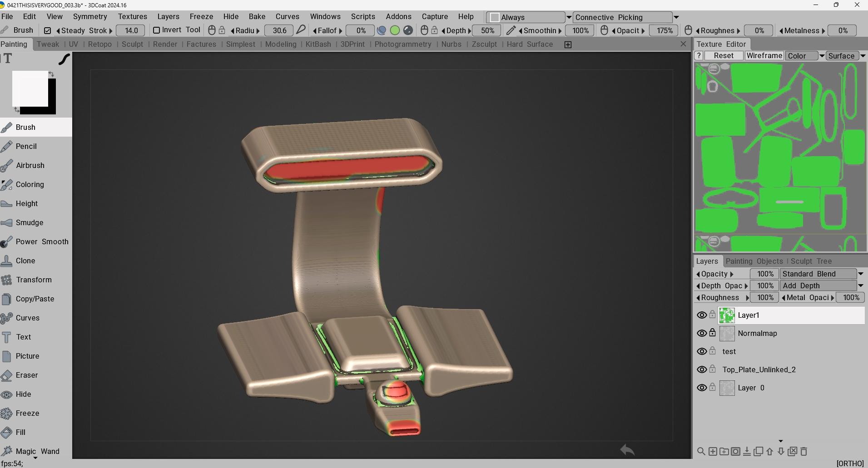Enable the Invert Tool checkbox

pyautogui.click(x=156, y=30)
